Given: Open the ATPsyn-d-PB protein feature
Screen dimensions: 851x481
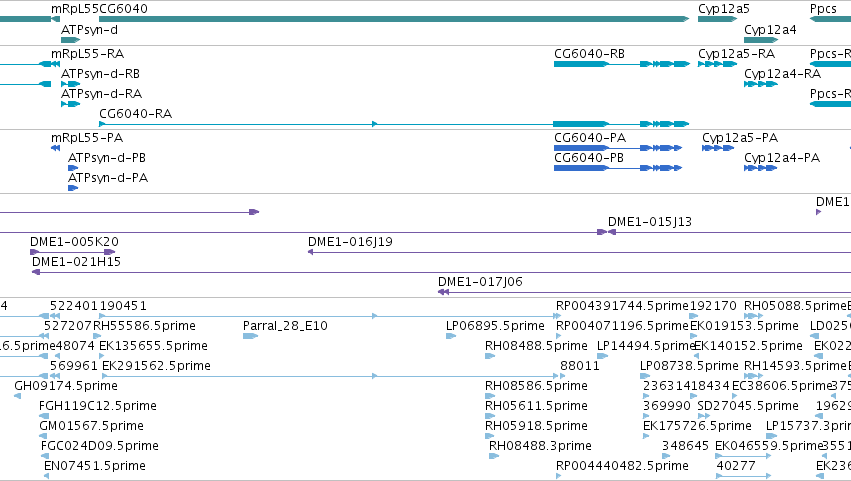Looking at the screenshot, I should (73, 168).
